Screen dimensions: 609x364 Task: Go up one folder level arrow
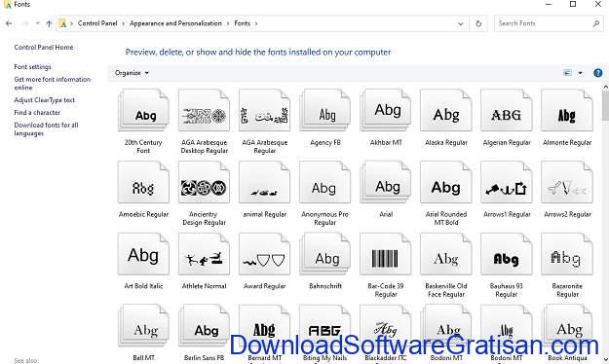(49, 23)
